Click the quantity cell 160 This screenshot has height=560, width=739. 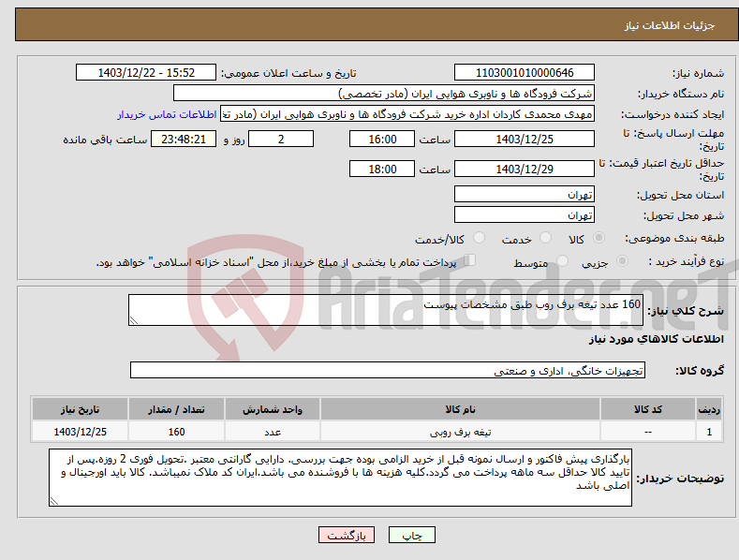176,432
